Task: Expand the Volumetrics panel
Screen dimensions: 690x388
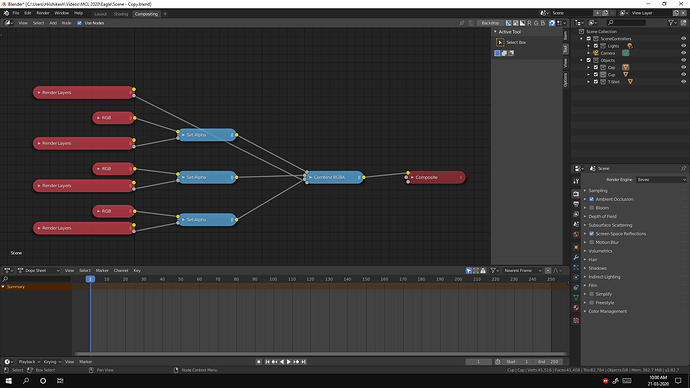Action: tap(600, 251)
